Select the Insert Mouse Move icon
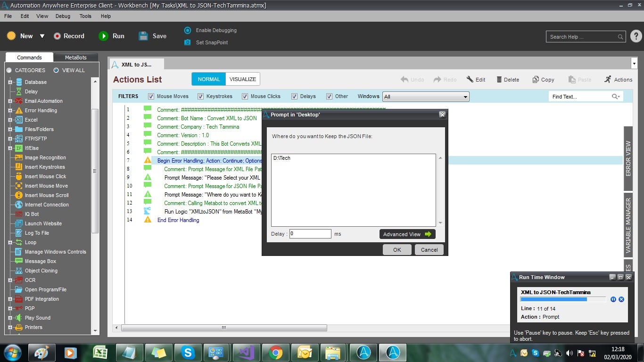Screen dimensions: 644x362 coord(19,186)
